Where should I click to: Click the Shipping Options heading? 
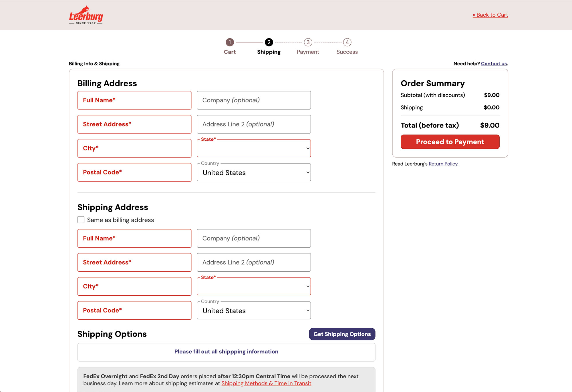tap(112, 334)
